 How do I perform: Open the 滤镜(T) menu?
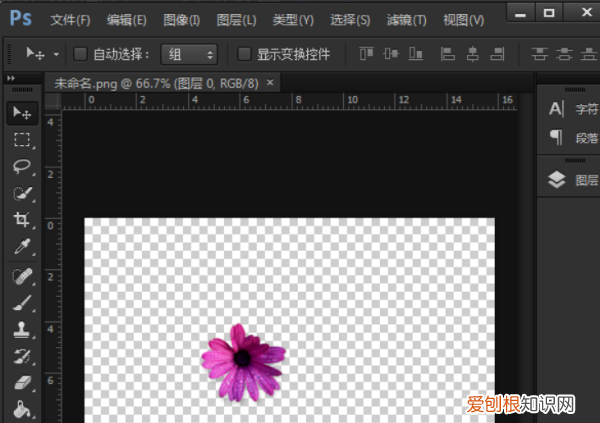click(406, 20)
